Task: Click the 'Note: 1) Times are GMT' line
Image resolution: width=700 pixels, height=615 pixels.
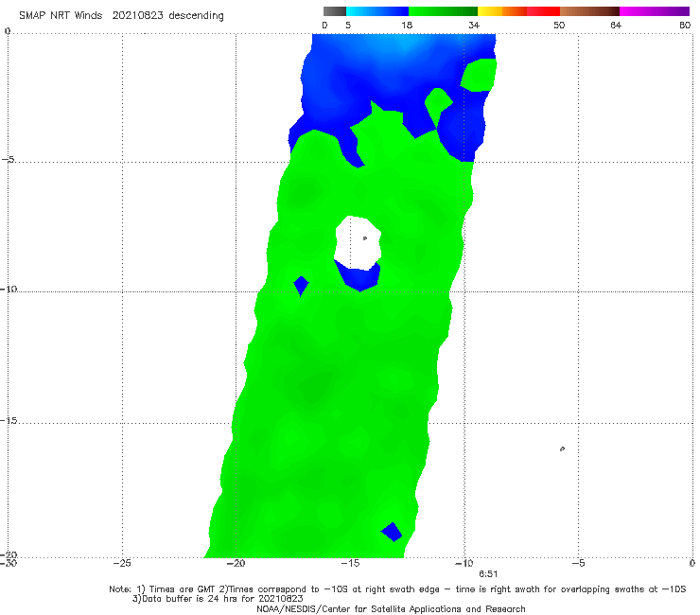Action: (x=397, y=589)
